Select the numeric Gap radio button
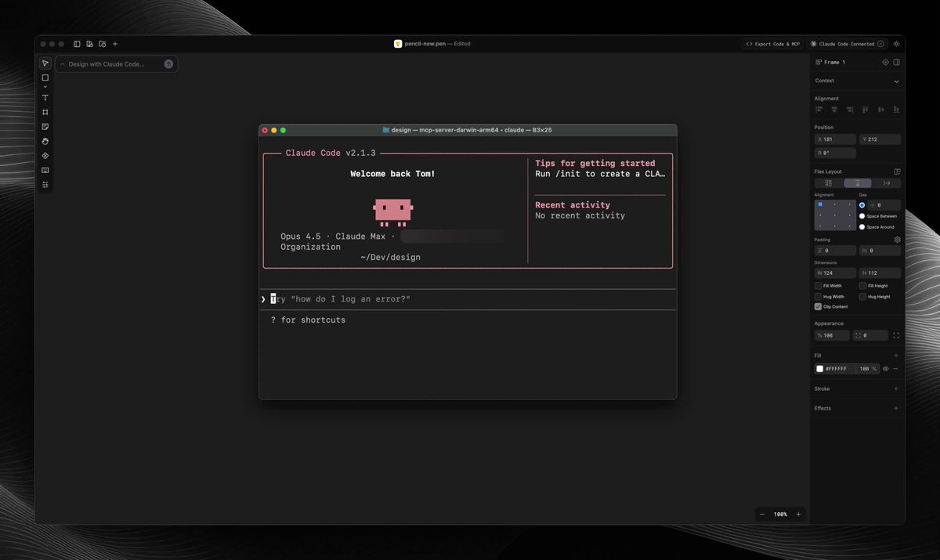This screenshot has height=560, width=940. click(862, 205)
